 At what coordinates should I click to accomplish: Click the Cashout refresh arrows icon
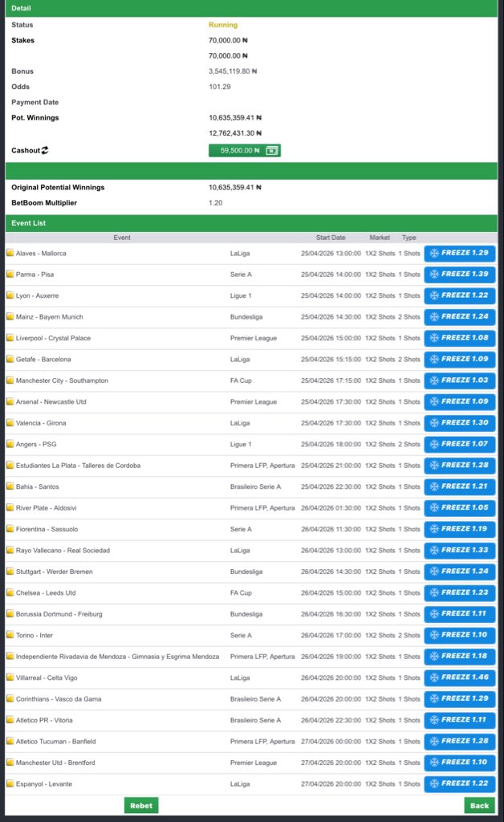coord(45,150)
